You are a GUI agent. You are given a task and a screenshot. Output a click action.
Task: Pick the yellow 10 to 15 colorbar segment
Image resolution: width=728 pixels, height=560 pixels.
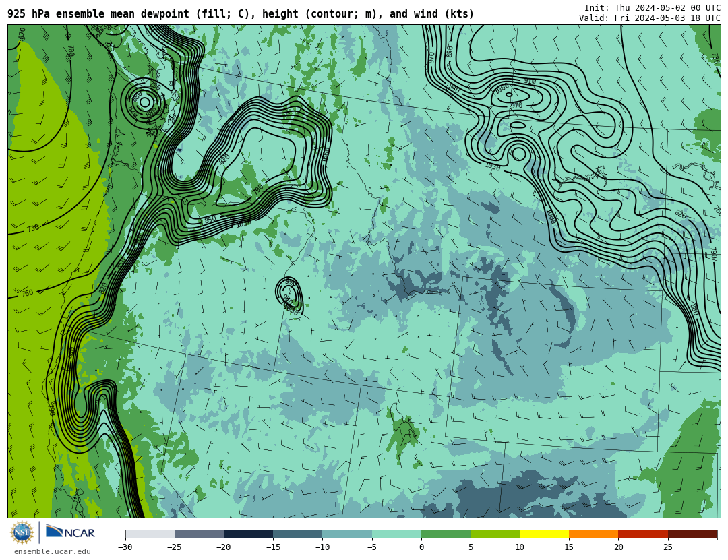(544, 534)
